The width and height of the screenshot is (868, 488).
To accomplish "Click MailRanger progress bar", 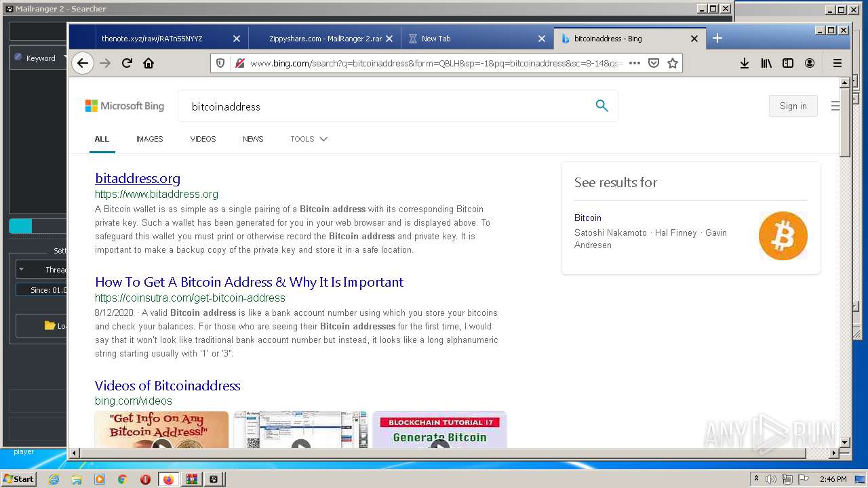I will coord(39,226).
